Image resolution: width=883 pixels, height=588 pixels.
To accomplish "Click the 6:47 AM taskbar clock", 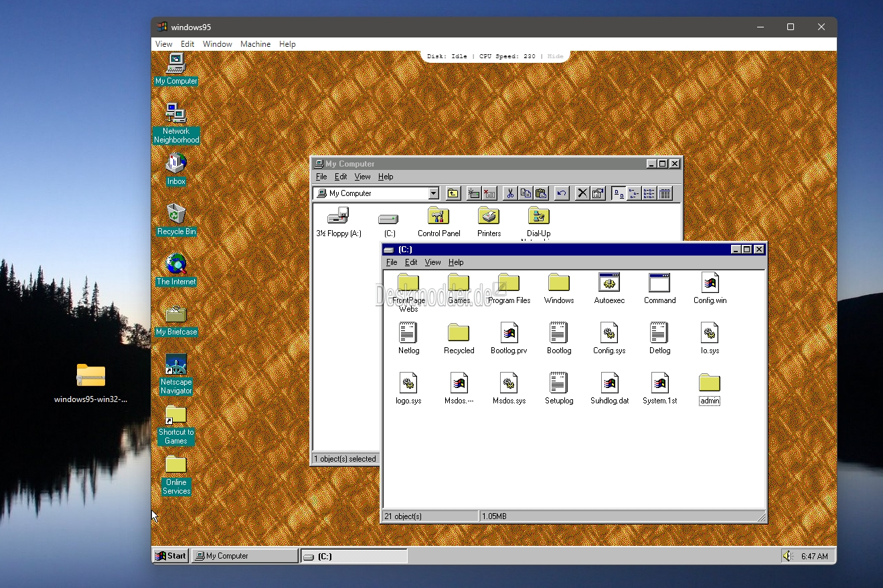I will (815, 557).
